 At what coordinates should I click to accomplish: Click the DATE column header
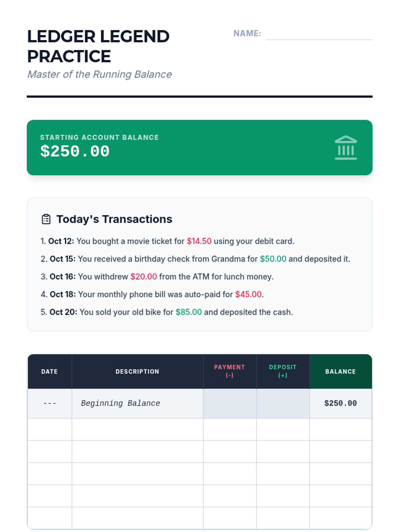[50, 371]
